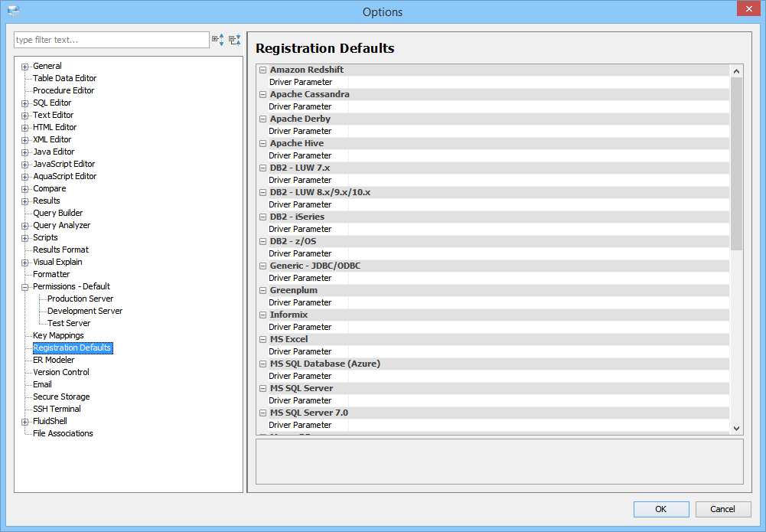Collapse the DB2 - LUW 7.x group
This screenshot has height=532, width=766.
pos(262,168)
